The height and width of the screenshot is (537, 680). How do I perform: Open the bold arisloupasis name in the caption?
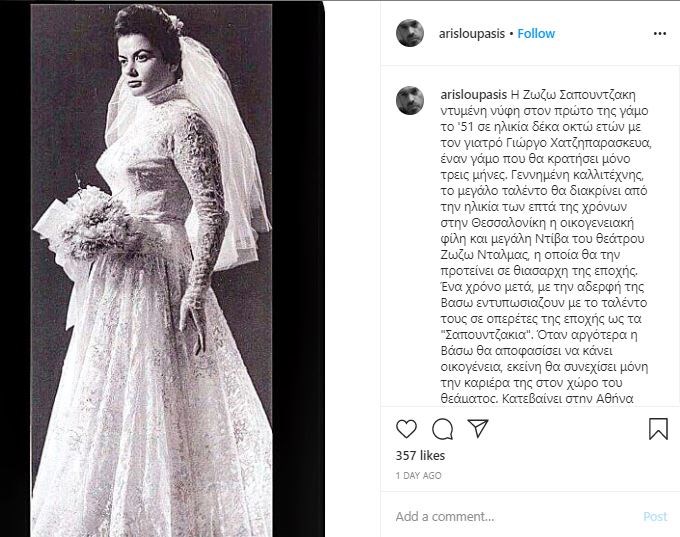coord(474,95)
